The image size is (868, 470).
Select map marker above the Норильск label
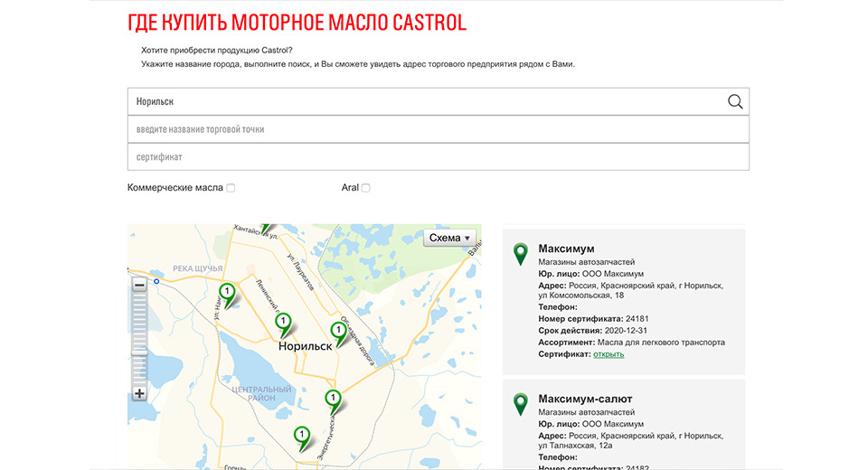pyautogui.click(x=283, y=325)
